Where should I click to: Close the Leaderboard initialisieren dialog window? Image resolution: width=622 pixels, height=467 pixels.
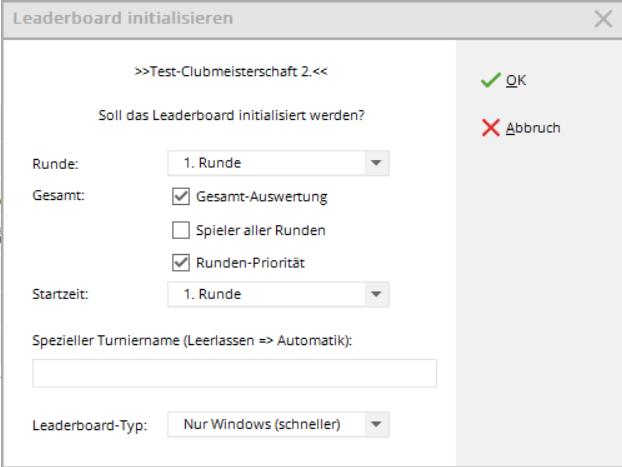tap(603, 18)
